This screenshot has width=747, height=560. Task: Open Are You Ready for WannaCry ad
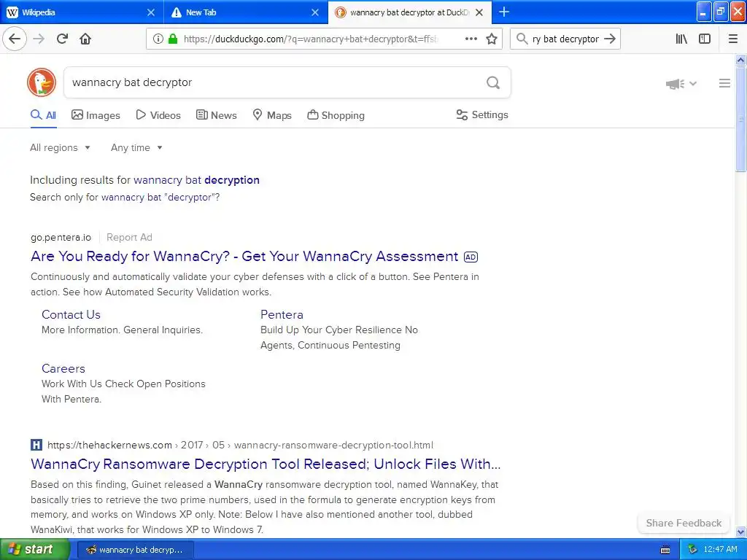(x=244, y=256)
